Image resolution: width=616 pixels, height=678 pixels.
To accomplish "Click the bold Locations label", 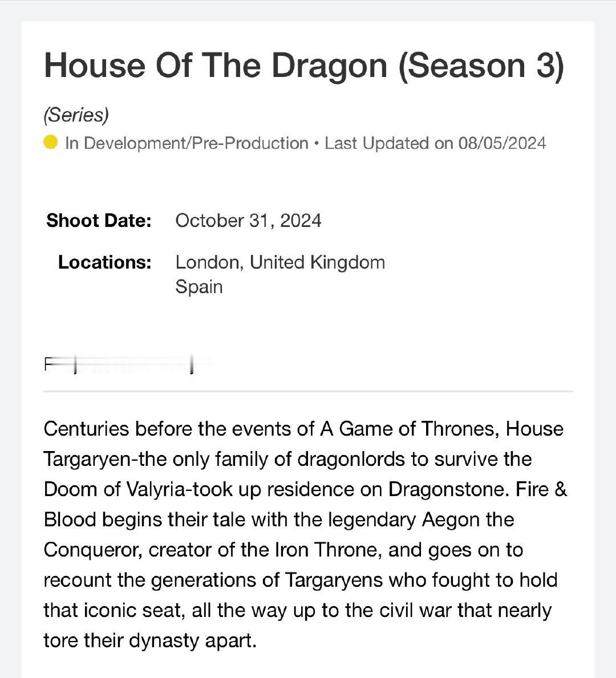I will coord(105,262).
